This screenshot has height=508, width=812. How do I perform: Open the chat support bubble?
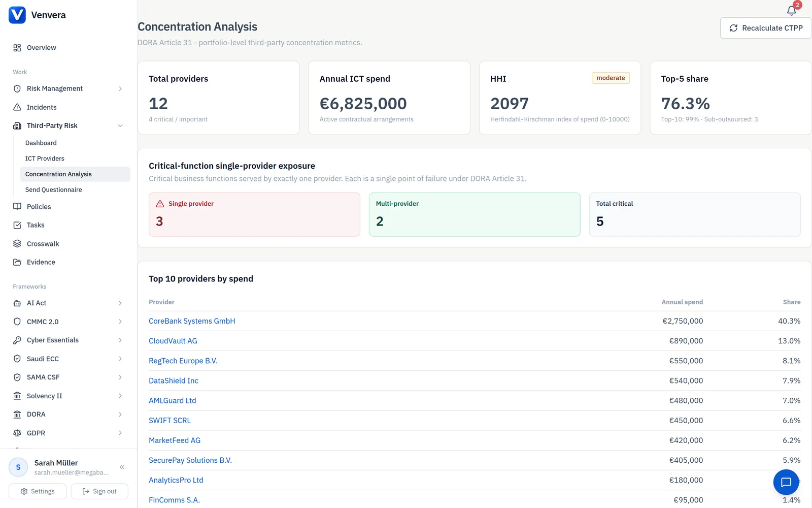click(786, 482)
